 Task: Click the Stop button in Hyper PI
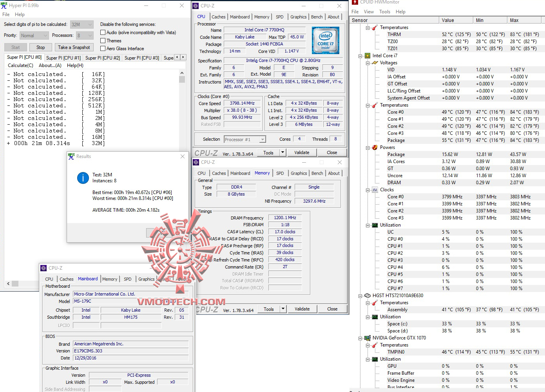pyautogui.click(x=41, y=47)
